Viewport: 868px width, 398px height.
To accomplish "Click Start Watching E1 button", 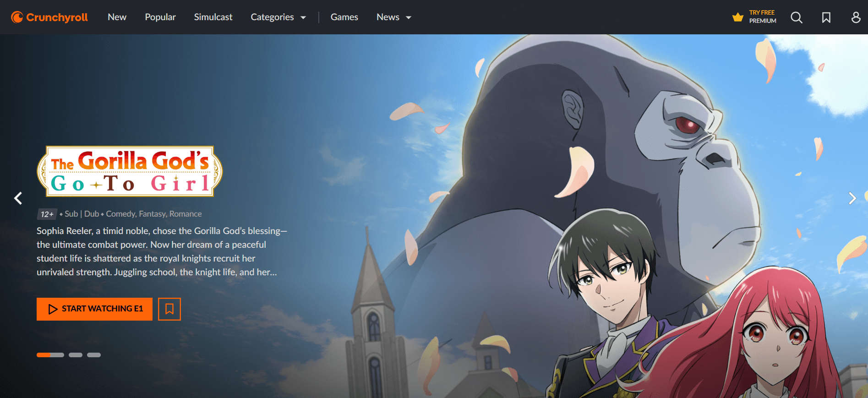I will coord(94,309).
